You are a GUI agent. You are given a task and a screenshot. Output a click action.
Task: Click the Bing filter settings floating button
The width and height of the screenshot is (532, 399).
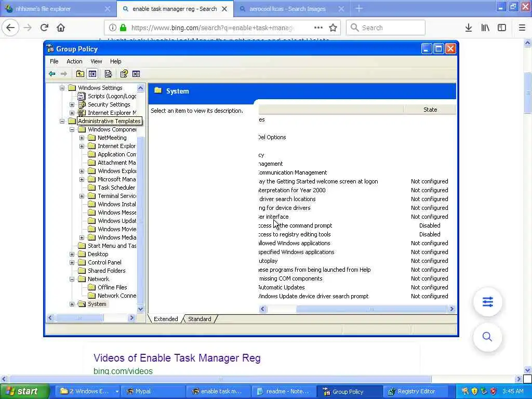(x=487, y=302)
